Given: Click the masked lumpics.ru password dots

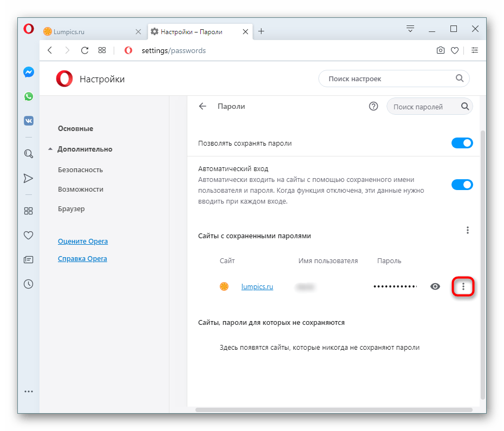Looking at the screenshot, I should click(395, 286).
